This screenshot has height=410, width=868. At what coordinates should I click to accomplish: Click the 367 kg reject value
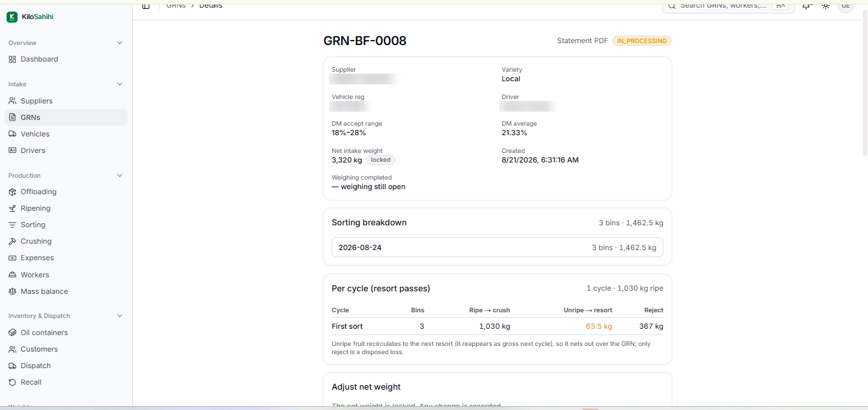click(651, 326)
